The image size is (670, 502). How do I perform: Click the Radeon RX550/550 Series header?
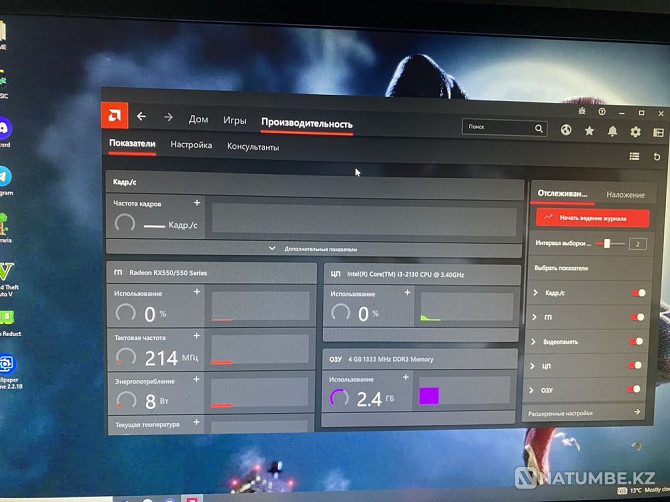tap(212, 273)
